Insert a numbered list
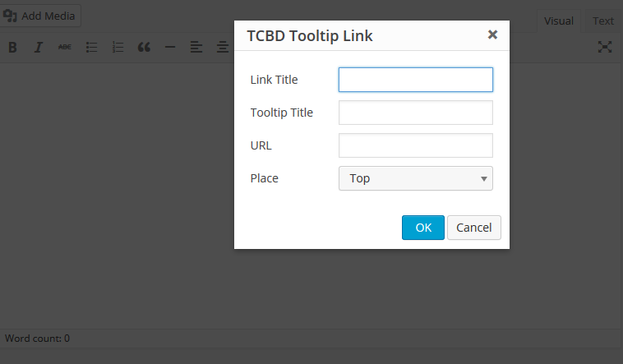The image size is (623, 364). (118, 48)
